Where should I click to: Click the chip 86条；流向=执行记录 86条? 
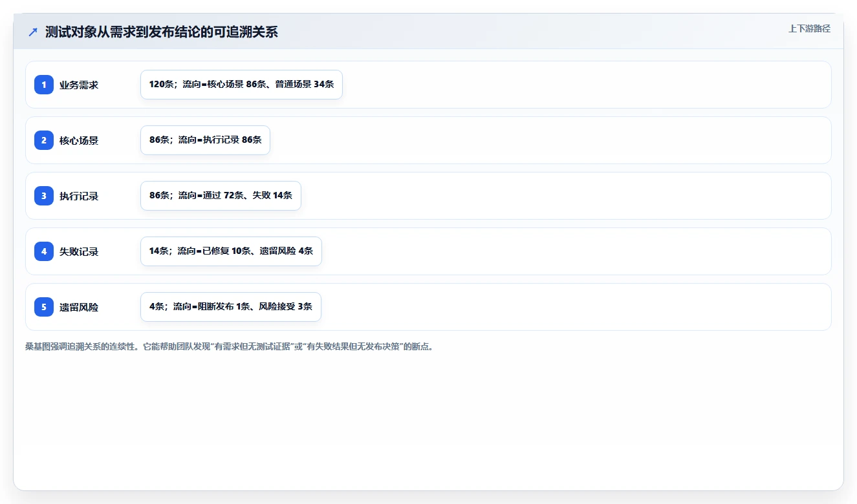click(205, 140)
